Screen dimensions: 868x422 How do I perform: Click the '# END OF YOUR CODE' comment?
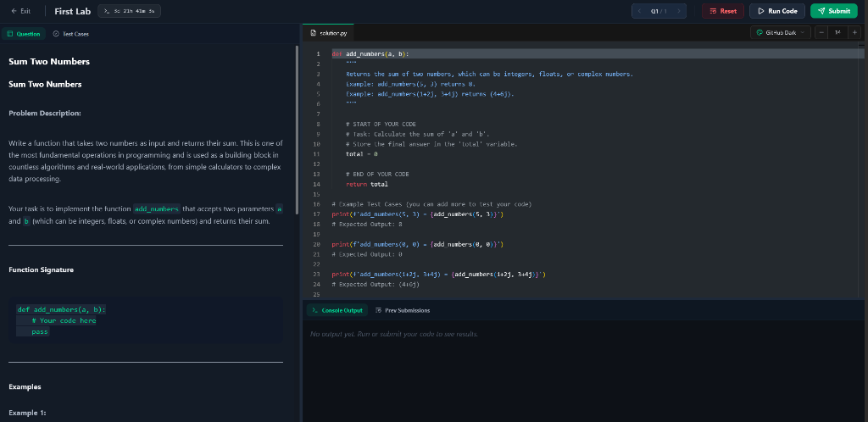(377, 175)
